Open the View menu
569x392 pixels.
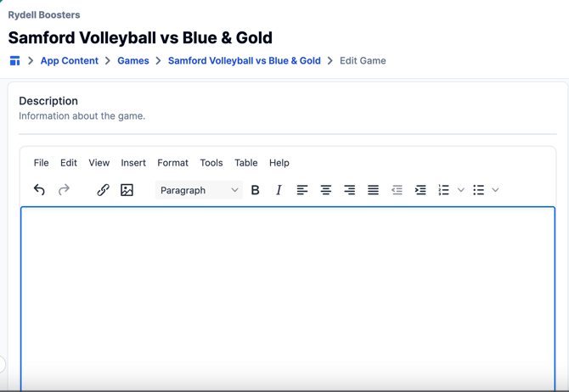pyautogui.click(x=99, y=163)
